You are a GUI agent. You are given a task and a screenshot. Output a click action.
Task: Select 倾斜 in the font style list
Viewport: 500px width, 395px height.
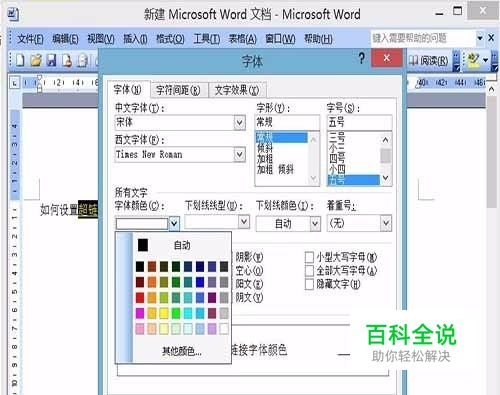265,148
